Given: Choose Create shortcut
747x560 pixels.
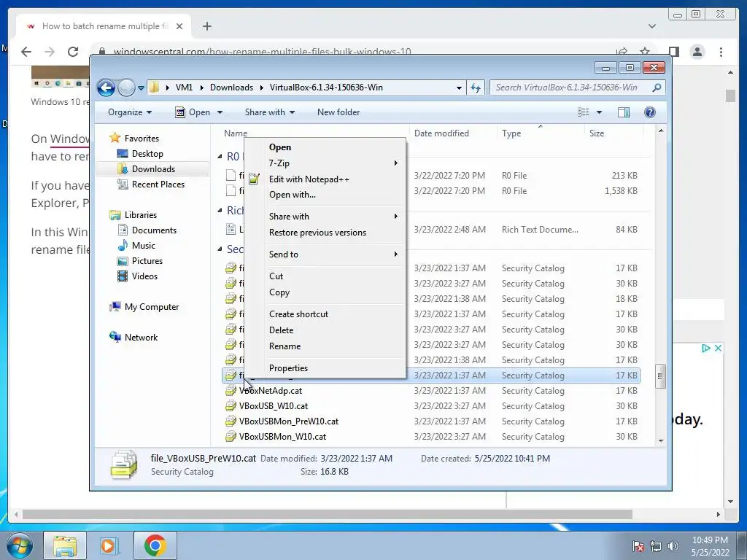Looking at the screenshot, I should [x=325, y=315].
